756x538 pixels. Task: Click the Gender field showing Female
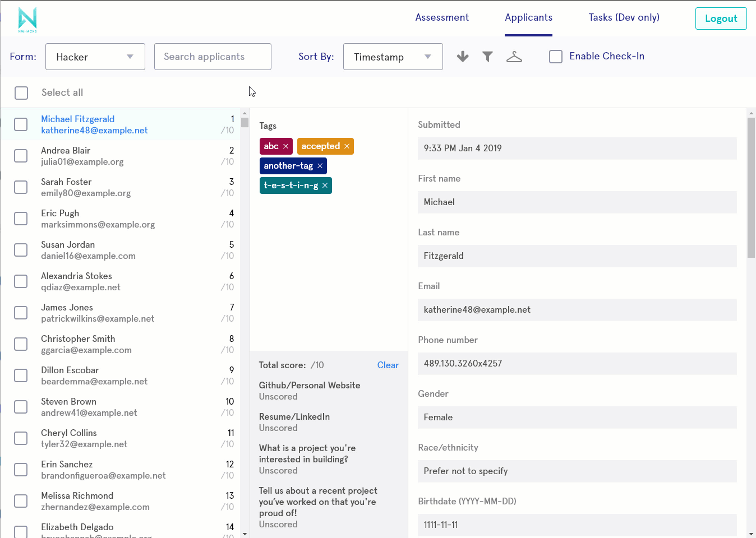coord(577,418)
